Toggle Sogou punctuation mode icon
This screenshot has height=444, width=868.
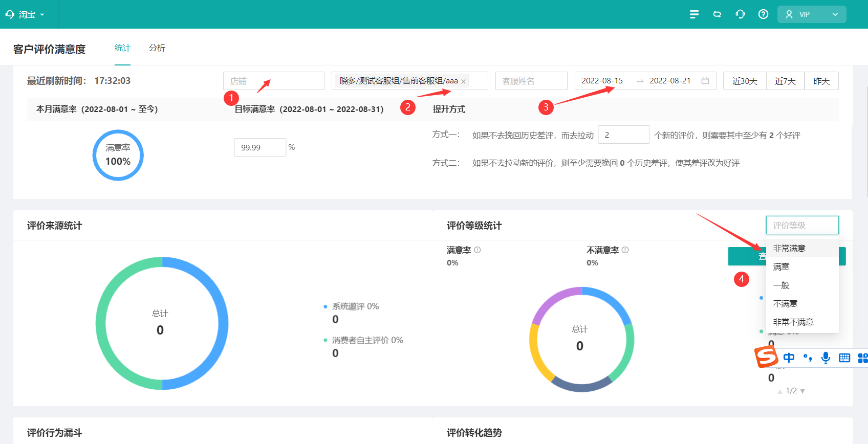(x=808, y=358)
